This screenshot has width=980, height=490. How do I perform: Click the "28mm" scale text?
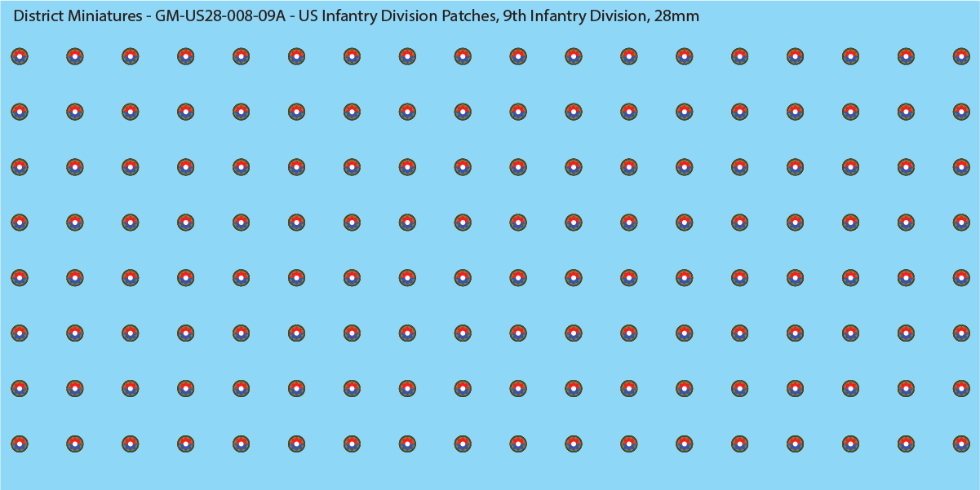pos(676,16)
